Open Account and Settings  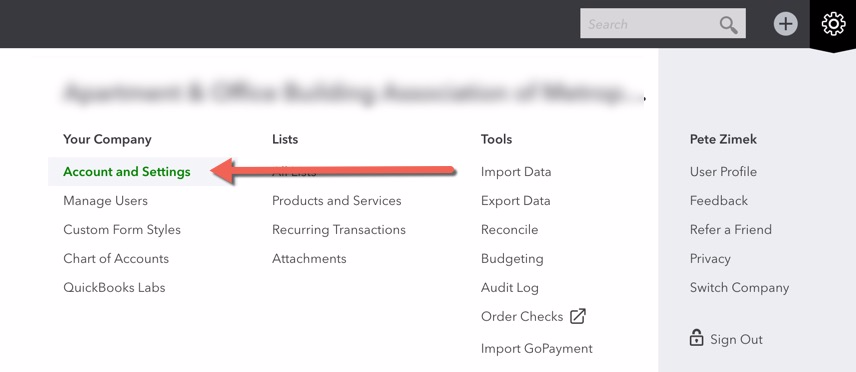127,172
